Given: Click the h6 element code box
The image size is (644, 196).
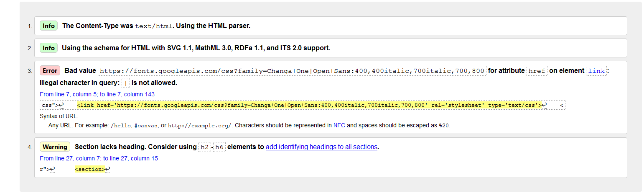Looking at the screenshot, I should coord(219,147).
